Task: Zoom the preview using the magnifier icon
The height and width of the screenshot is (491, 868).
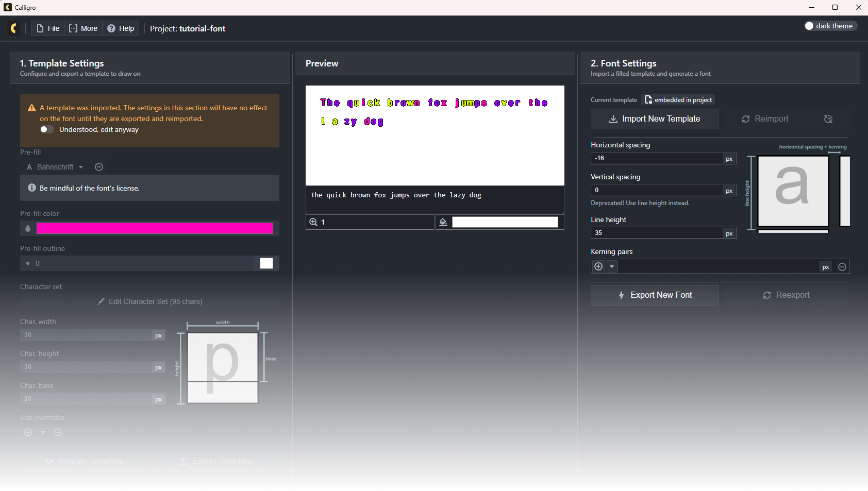Action: (313, 222)
